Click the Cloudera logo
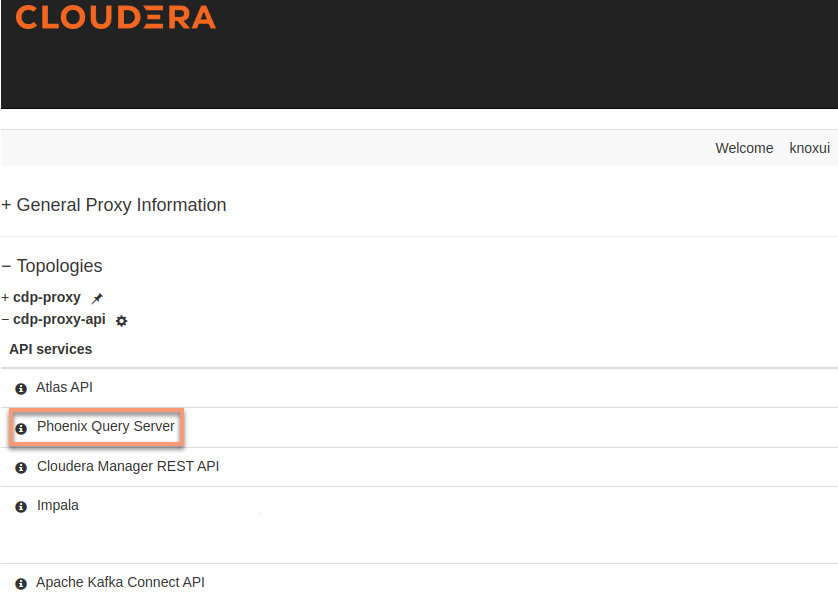The width and height of the screenshot is (838, 616). pos(115,17)
